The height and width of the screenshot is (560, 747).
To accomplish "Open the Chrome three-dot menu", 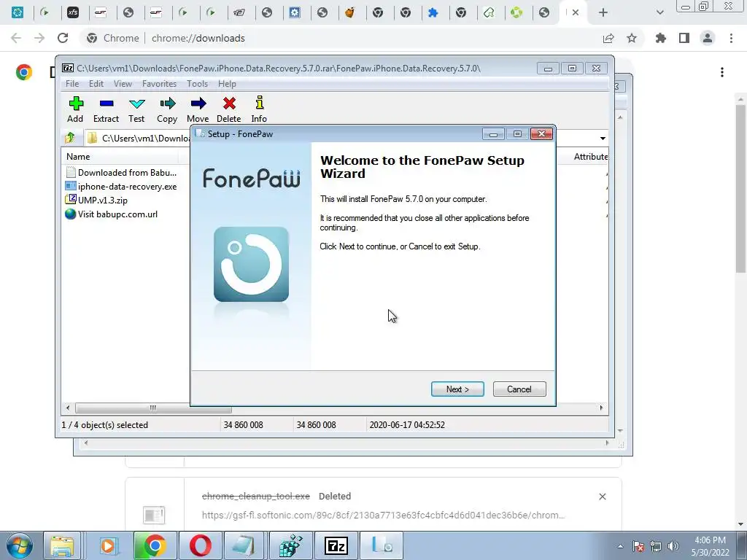I will coord(731,38).
